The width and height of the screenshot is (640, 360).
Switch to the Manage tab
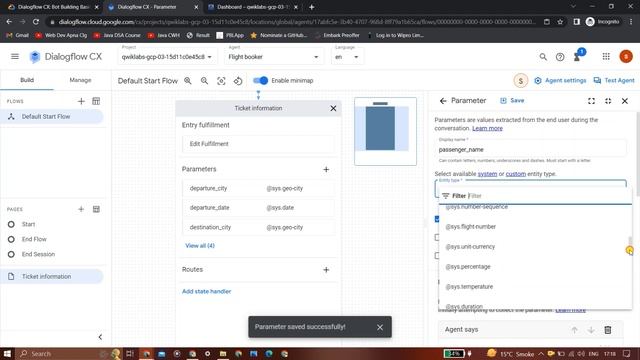point(80,80)
